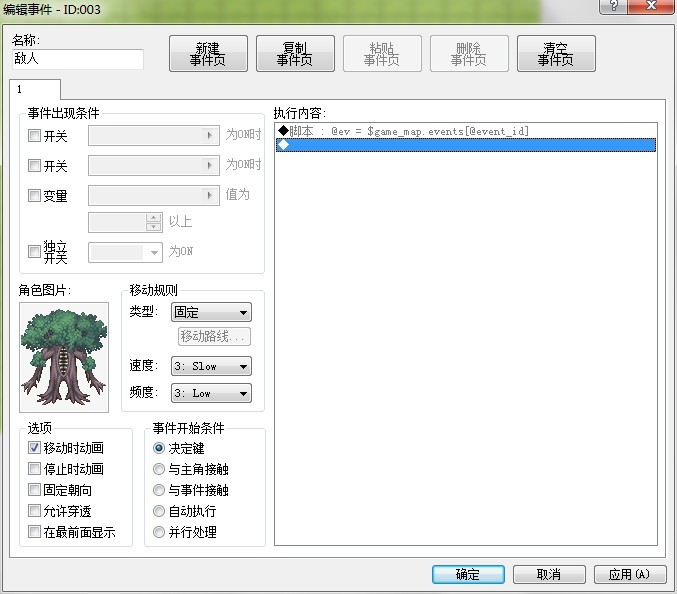Viewport: 677px width, 594px height.
Task: Click 确定 to confirm the event
Action: [x=468, y=575]
